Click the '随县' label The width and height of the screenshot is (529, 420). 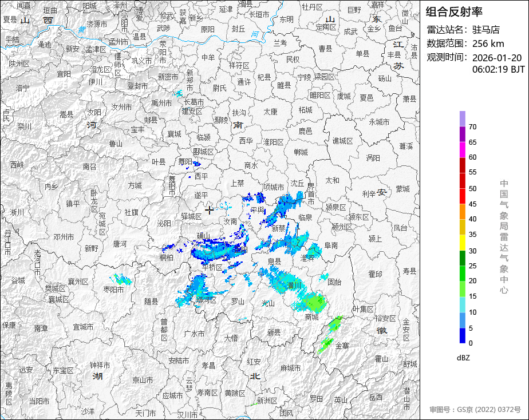pos(151,301)
